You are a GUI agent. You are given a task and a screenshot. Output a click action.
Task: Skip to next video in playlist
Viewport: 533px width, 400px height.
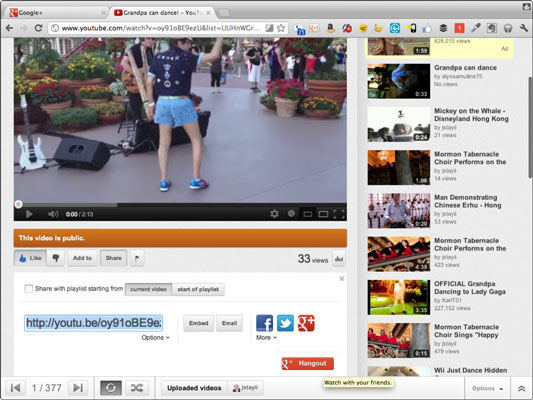(x=78, y=388)
